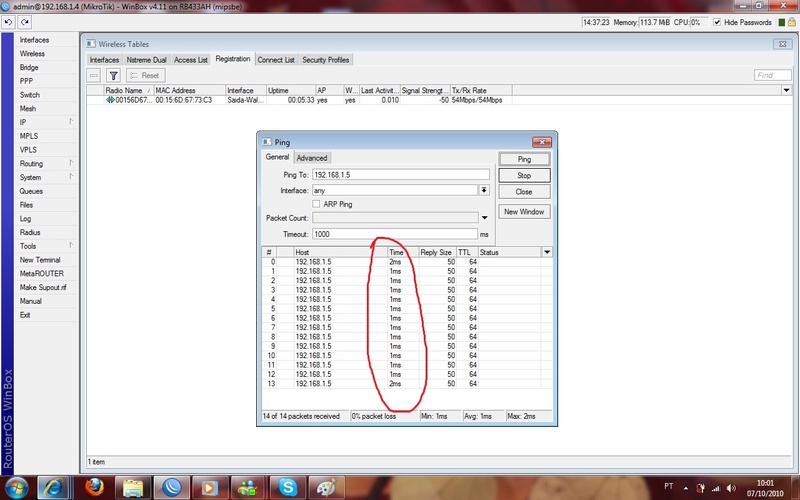Close the Ping dialog with the X

(542, 142)
